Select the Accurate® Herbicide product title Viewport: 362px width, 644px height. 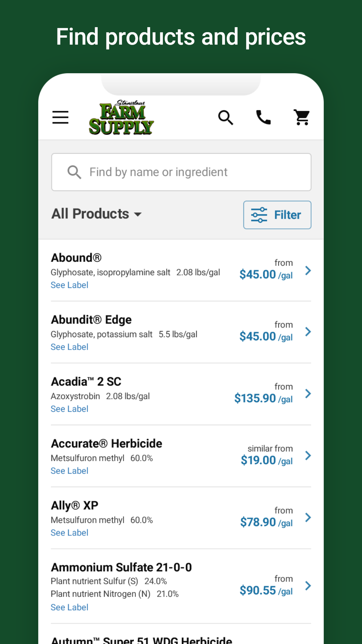coord(106,443)
